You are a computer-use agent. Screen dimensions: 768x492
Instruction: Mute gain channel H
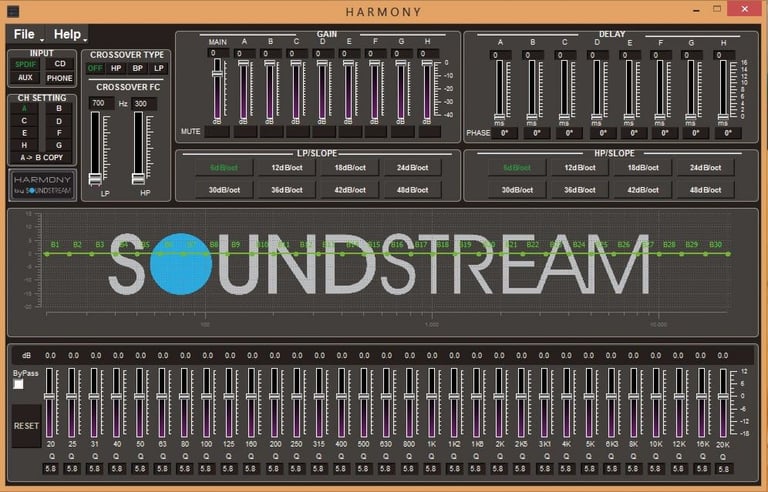[430, 132]
